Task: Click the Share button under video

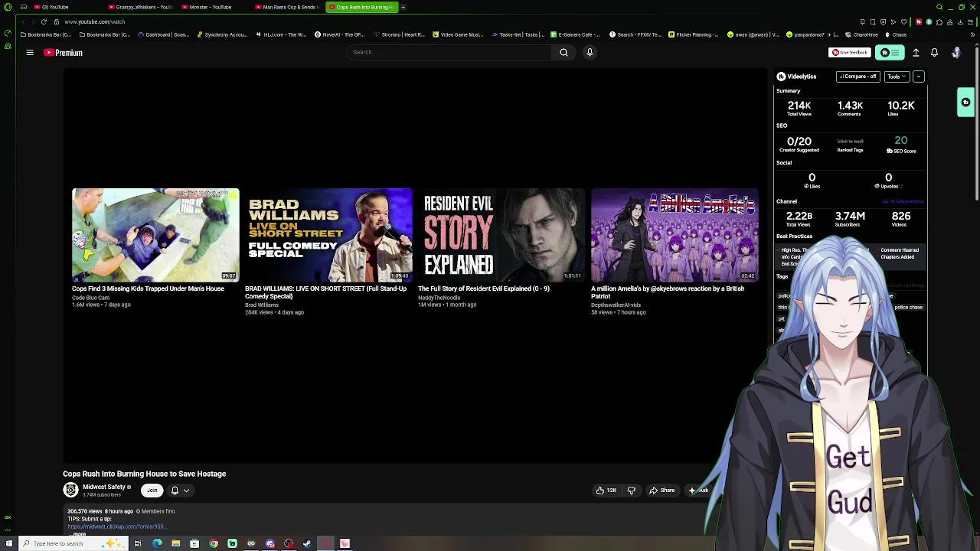Action: tap(662, 491)
